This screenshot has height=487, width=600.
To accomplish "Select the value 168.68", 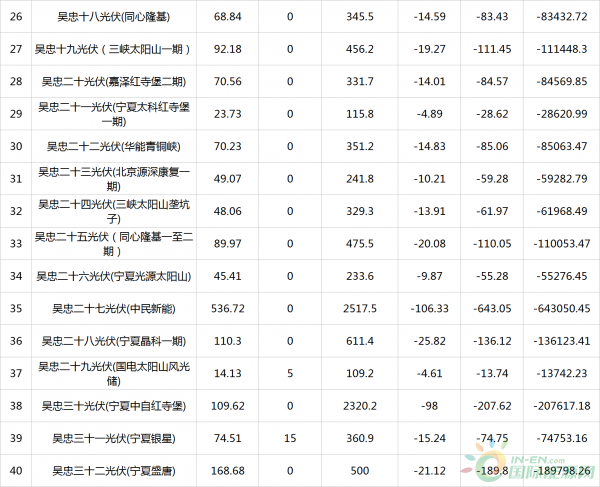I will (228, 471).
